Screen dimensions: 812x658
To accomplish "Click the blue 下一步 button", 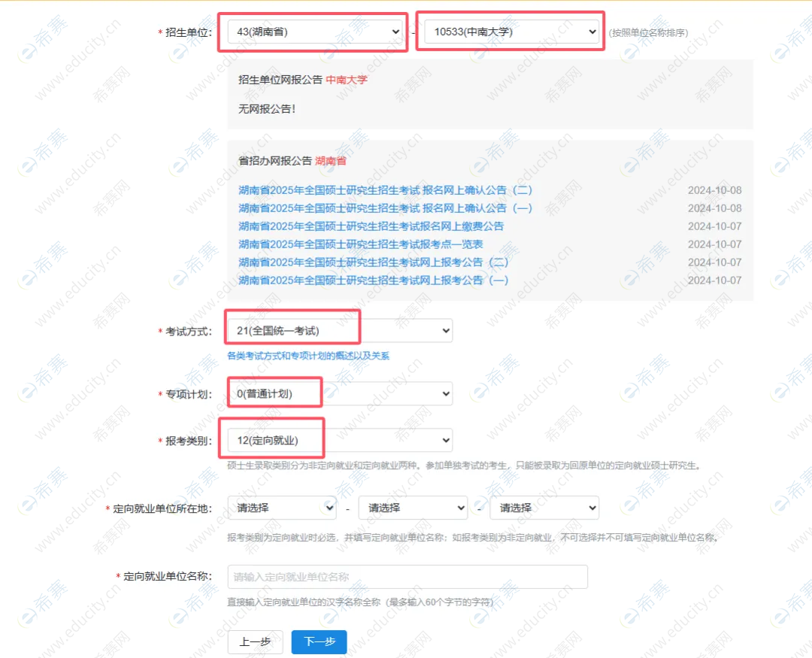I will pyautogui.click(x=319, y=642).
